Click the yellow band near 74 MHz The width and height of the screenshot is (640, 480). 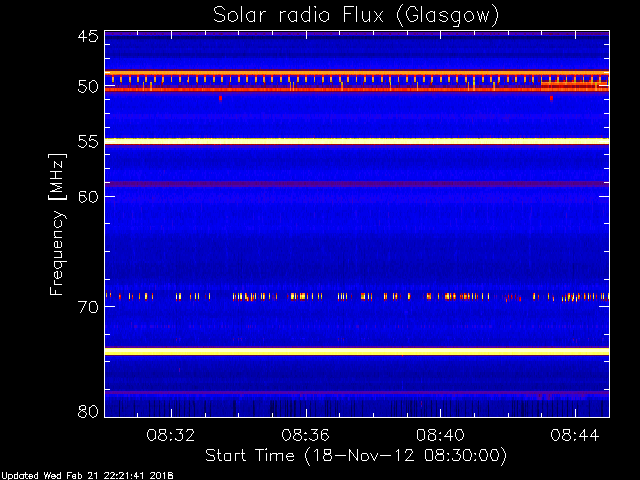tap(357, 351)
